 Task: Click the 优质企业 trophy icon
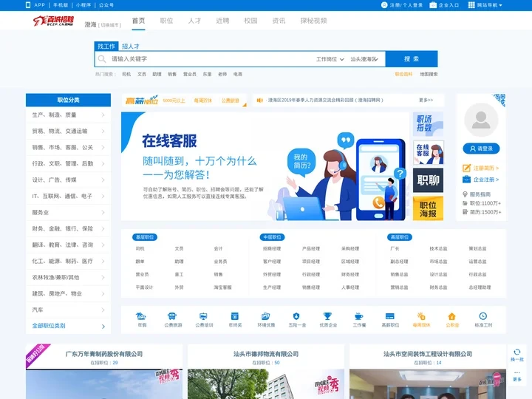(327, 316)
